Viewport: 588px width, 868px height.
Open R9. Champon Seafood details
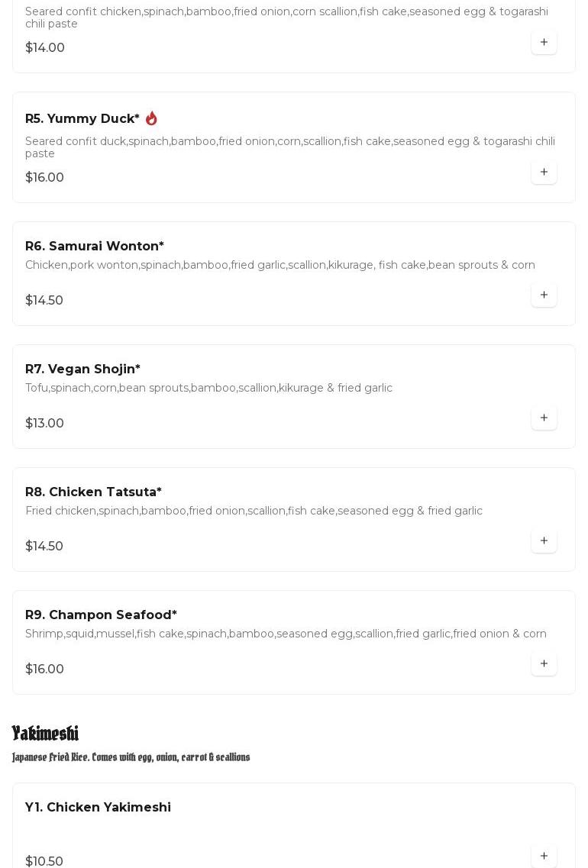[x=101, y=615]
